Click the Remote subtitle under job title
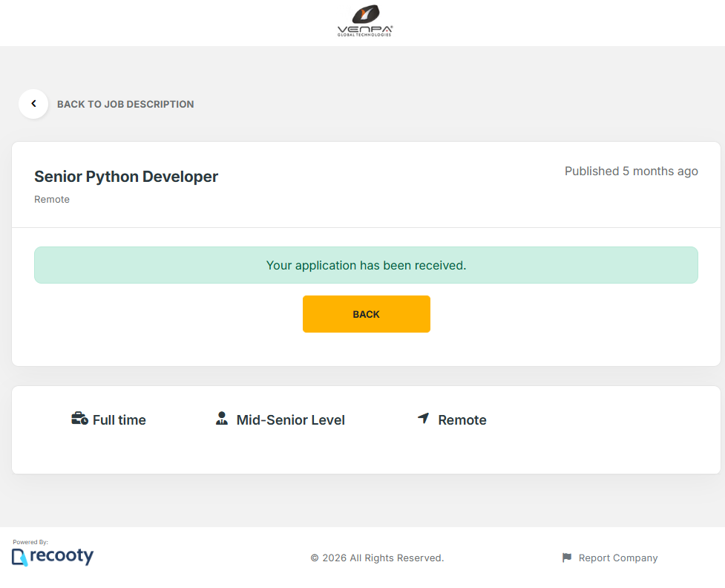The height and width of the screenshot is (588, 725). click(x=52, y=200)
